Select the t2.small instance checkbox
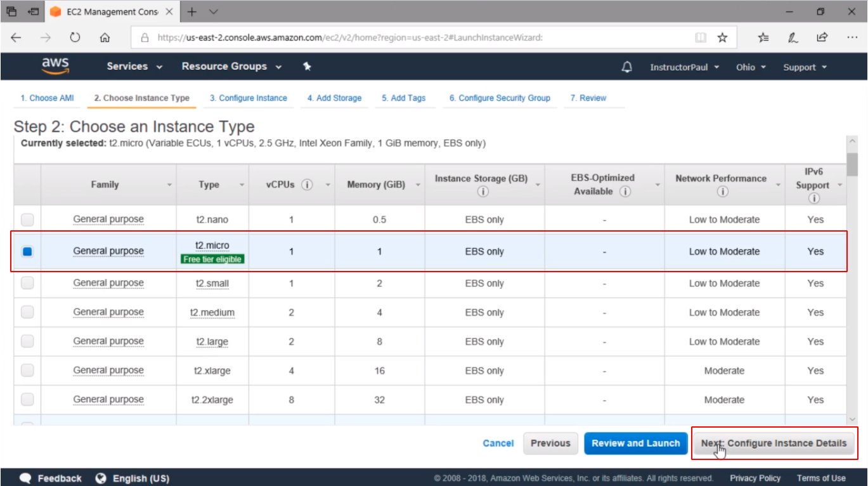868x486 pixels. point(27,283)
